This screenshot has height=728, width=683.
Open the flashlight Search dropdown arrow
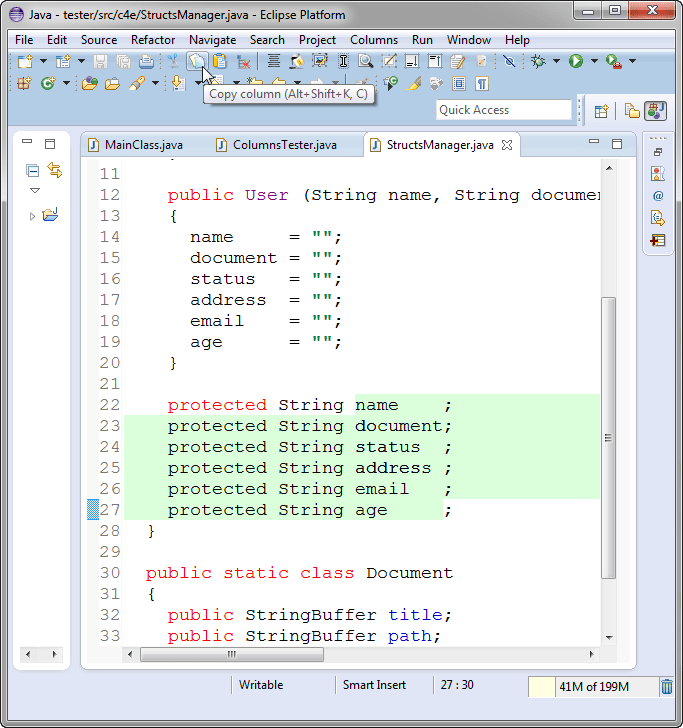pos(156,84)
